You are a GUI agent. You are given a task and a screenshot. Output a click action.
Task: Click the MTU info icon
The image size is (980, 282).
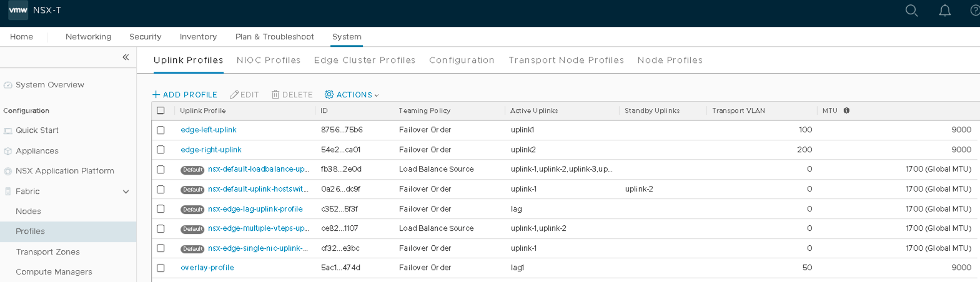coord(846,110)
